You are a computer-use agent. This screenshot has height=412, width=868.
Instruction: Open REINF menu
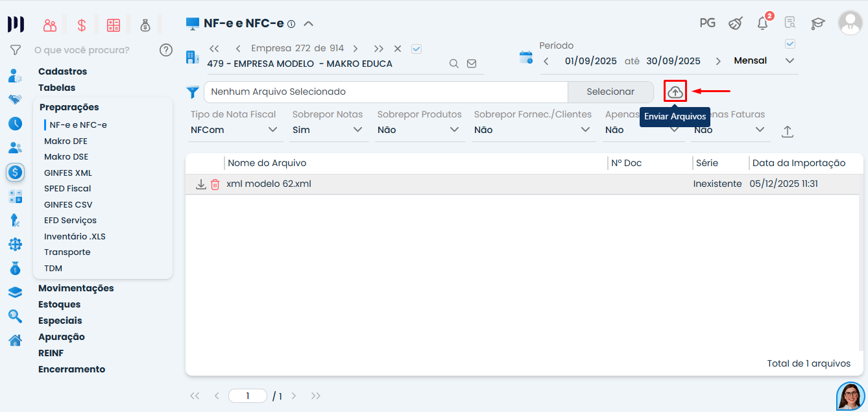51,353
